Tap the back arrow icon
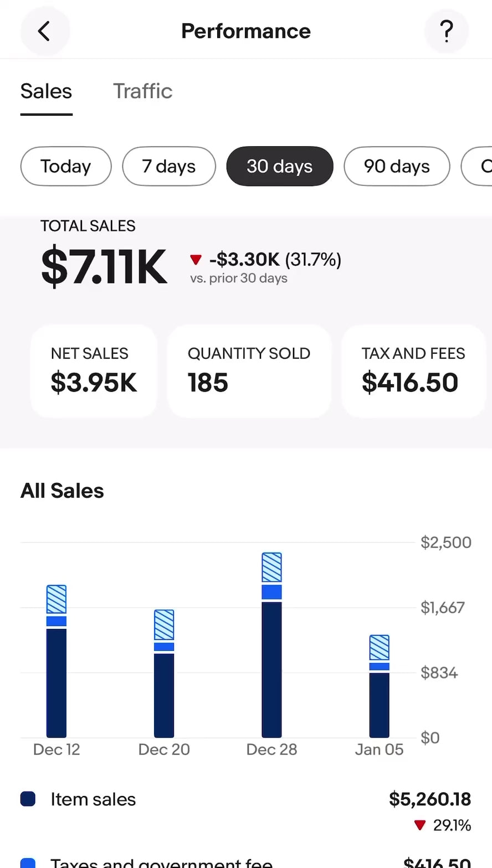This screenshot has height=868, width=492. 44,31
